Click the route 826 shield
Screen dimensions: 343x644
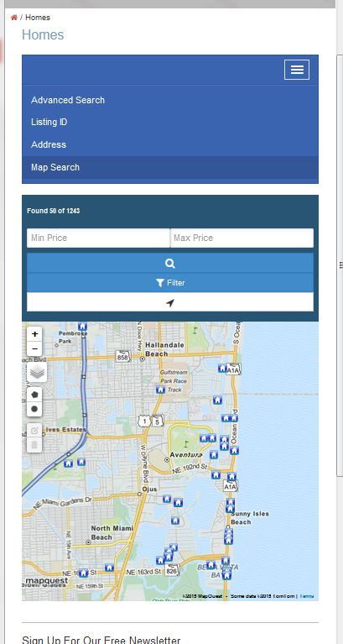[x=172, y=570]
